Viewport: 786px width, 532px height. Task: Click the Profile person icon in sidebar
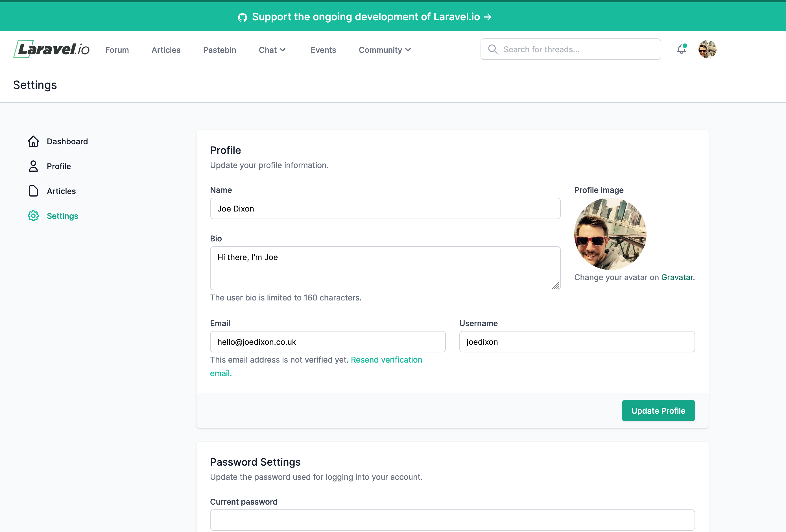(33, 166)
